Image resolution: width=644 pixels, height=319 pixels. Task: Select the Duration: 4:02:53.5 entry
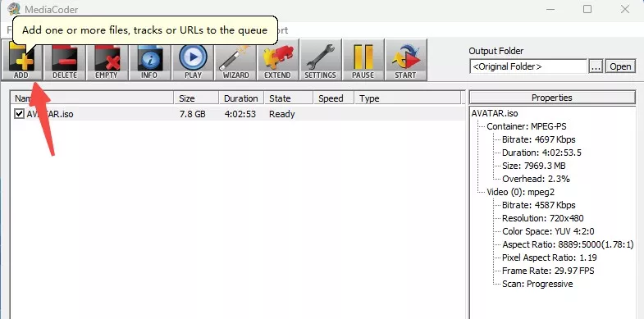pyautogui.click(x=541, y=153)
